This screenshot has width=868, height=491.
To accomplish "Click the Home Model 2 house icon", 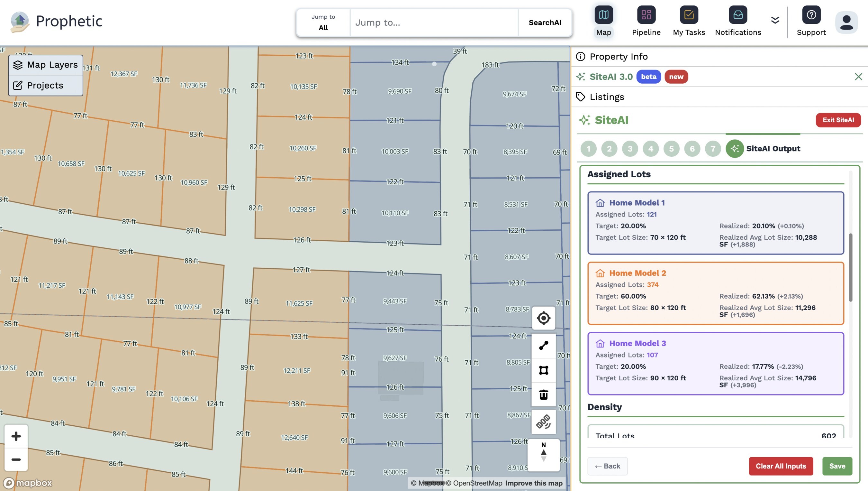I will click(x=600, y=273).
